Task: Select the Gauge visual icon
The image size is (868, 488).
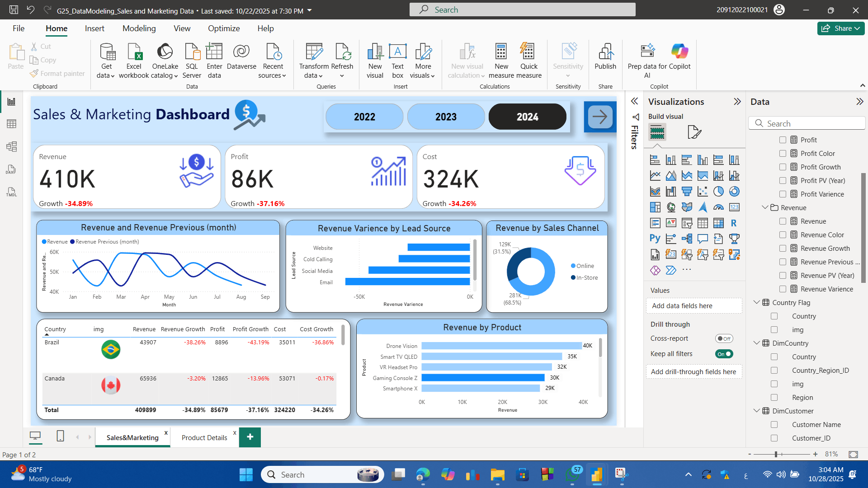Action: 718,207
